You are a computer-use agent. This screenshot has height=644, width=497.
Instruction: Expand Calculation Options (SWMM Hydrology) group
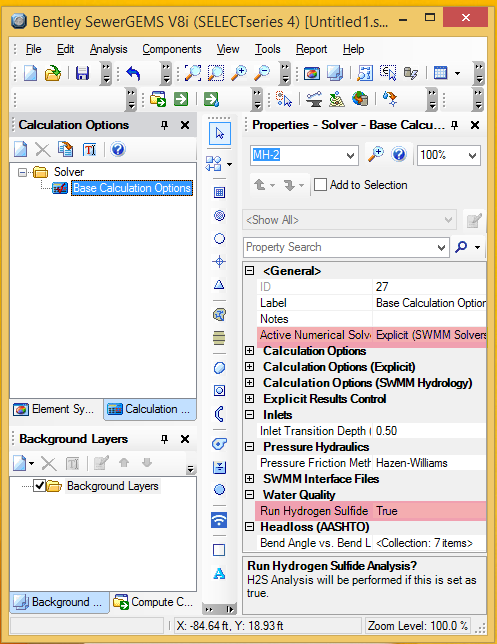coord(249,383)
